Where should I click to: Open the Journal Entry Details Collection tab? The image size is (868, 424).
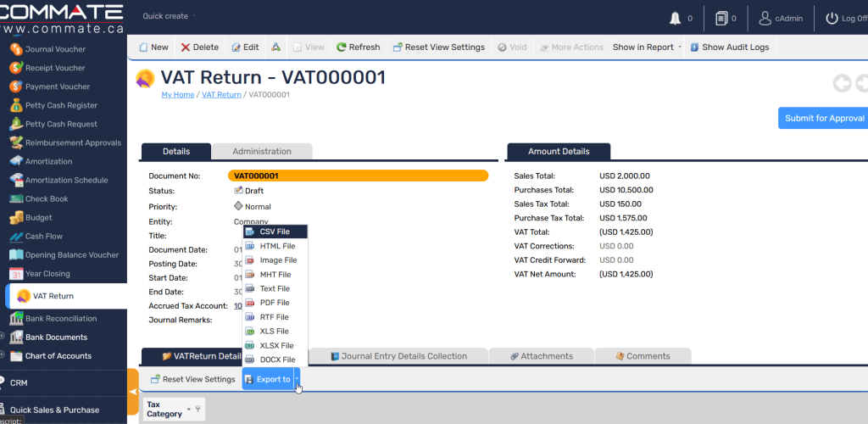(398, 356)
